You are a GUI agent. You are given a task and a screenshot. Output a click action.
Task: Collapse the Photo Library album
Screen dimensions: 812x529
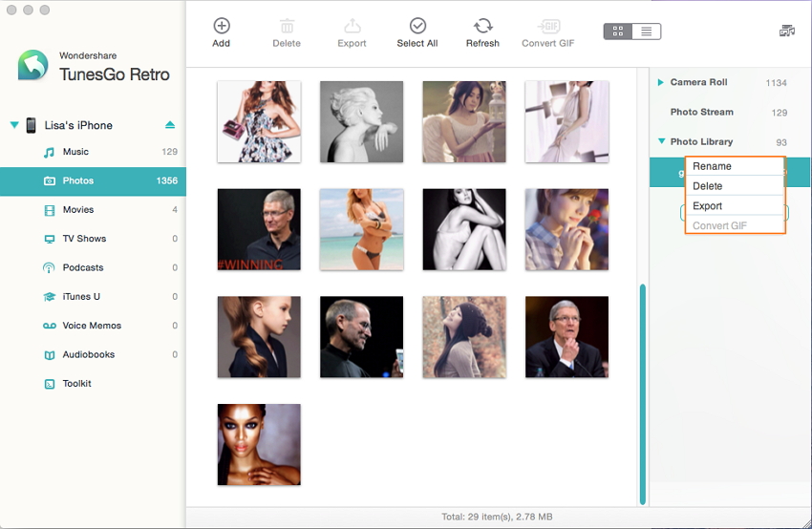pyautogui.click(x=660, y=141)
